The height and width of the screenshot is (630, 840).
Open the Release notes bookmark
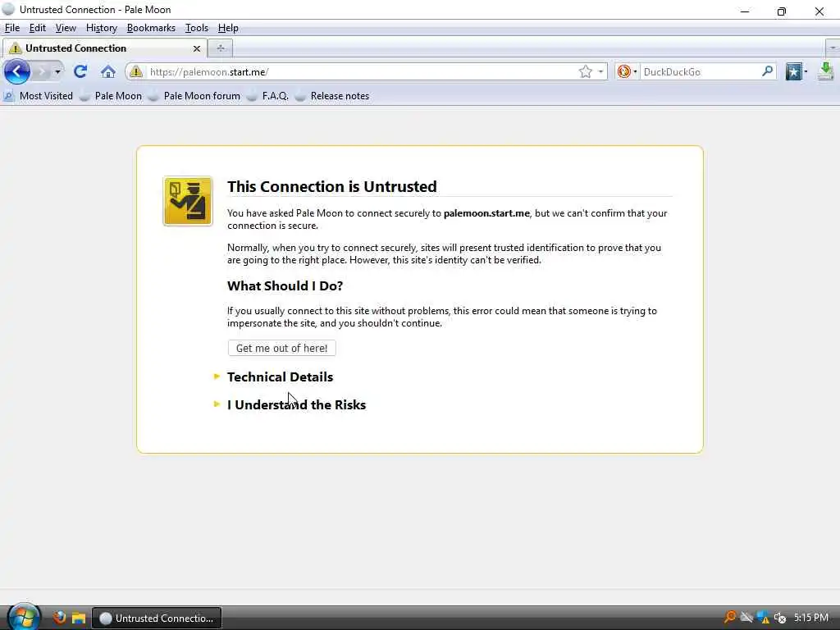tap(331, 96)
